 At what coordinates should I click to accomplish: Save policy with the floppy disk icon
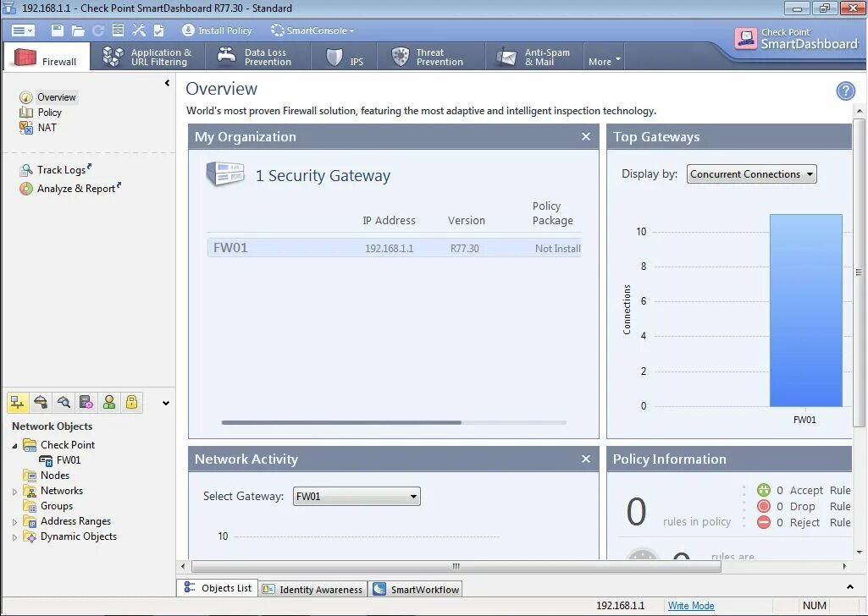57,30
